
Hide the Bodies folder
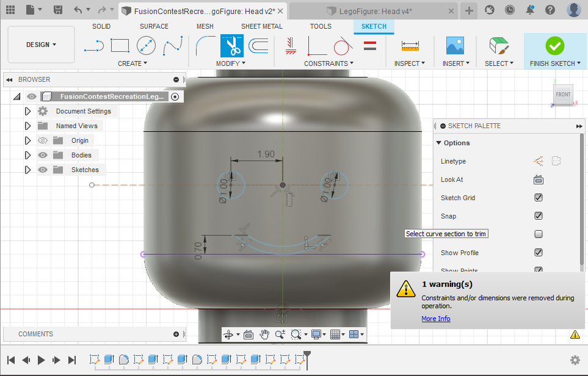coord(43,155)
